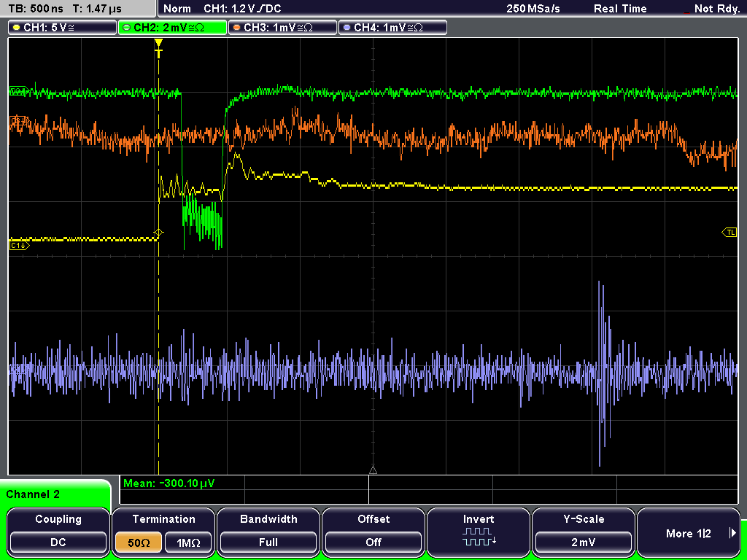Click the orange CH3 indicator dot
Viewport: 747px width, 560px height.
[237, 28]
